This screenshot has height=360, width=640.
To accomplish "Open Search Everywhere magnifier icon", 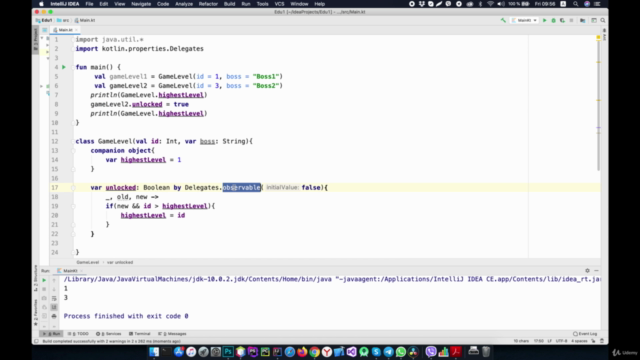I will pyautogui.click(x=603, y=20).
